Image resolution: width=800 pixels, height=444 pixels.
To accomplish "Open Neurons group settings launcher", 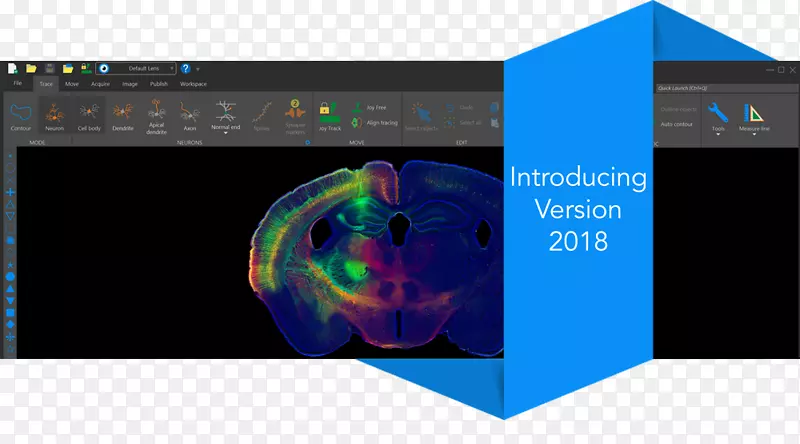I will click(x=308, y=143).
